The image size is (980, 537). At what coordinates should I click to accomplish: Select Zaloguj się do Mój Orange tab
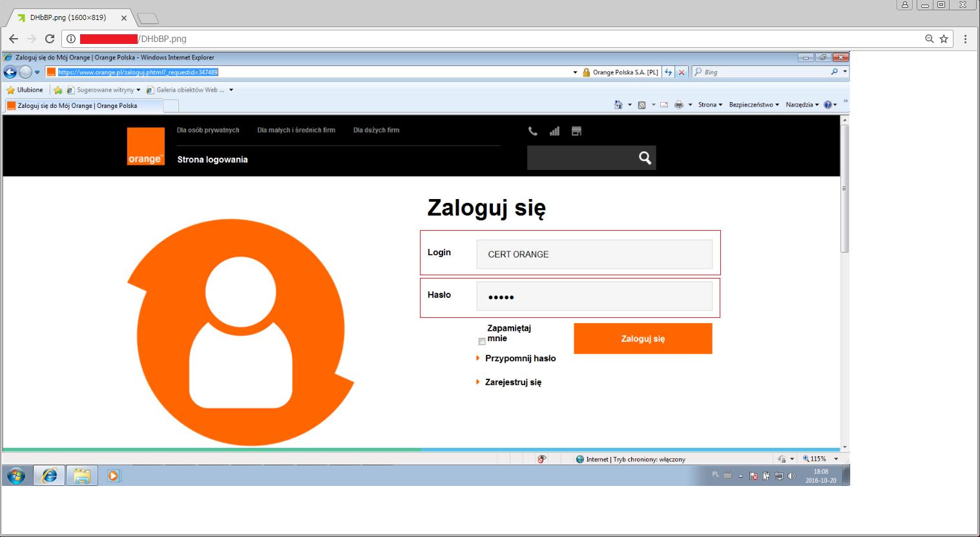point(83,105)
